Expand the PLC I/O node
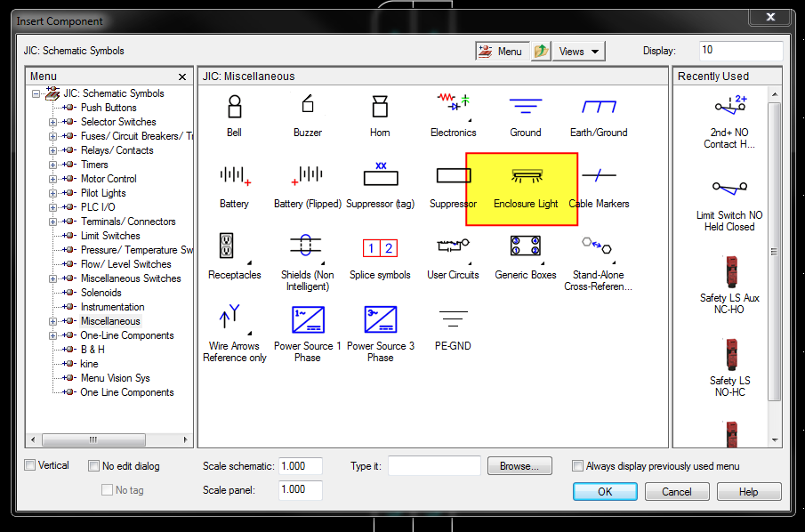Screen dimensions: 805x532 [x=52, y=208]
